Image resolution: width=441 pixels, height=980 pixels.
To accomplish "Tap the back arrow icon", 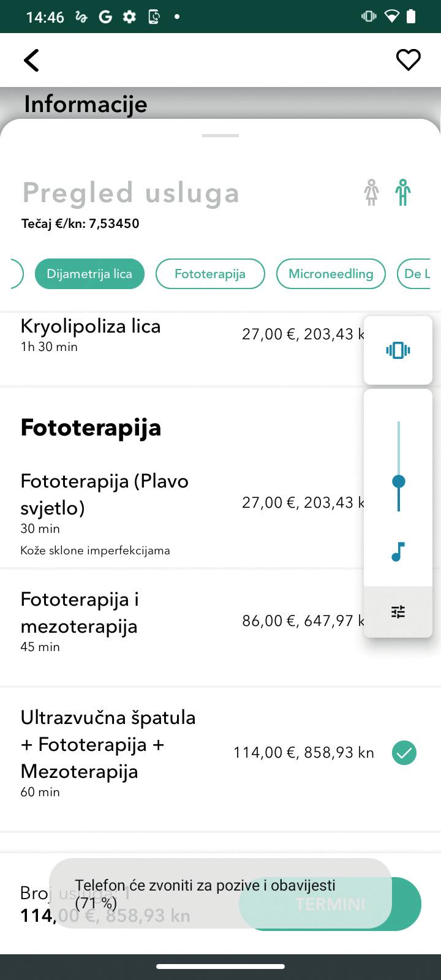I will 32,60.
